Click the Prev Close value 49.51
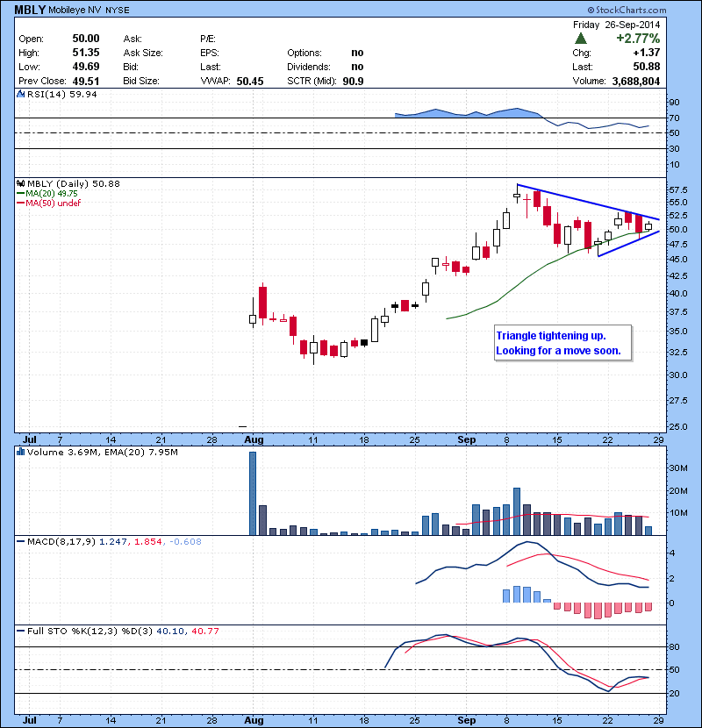Viewport: 702px width, 728px height. pos(86,81)
